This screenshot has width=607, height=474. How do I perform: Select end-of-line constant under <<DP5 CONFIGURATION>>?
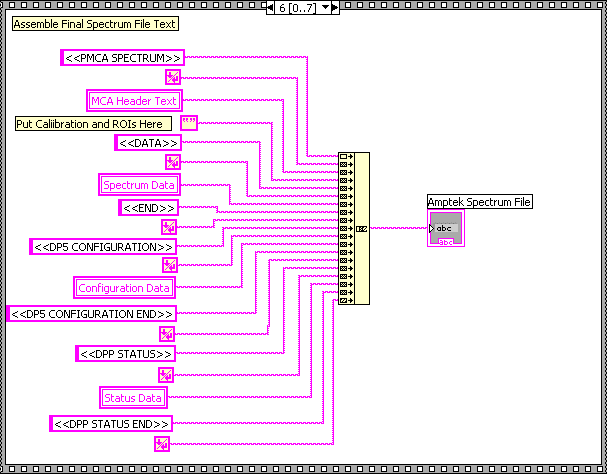(x=169, y=265)
